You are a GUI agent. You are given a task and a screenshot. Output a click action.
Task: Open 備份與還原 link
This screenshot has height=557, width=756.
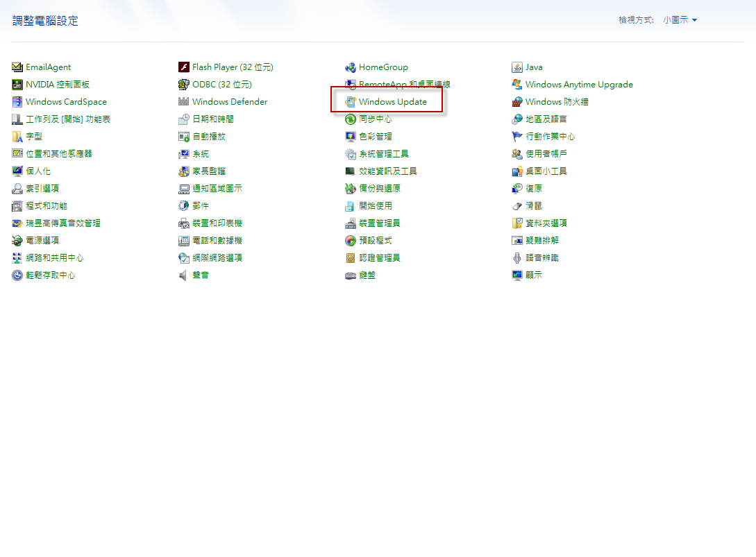pyautogui.click(x=379, y=189)
